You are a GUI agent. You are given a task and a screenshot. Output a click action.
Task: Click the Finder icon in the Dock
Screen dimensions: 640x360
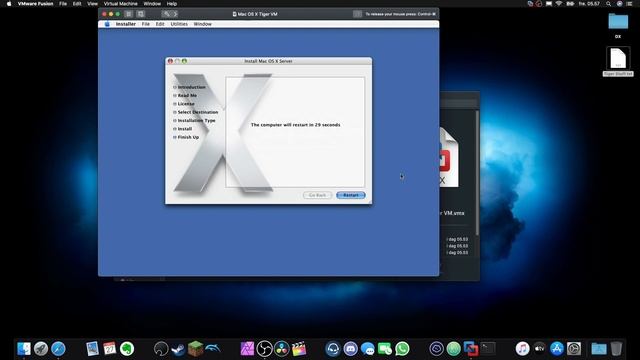(24, 349)
